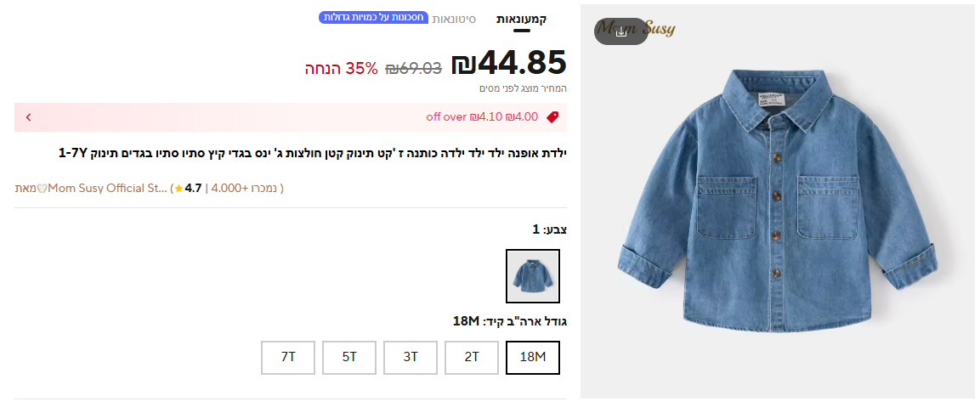This screenshot has height=413, width=980.
Task: Switch to the קמעונאות retail tab
Action: pos(521,20)
